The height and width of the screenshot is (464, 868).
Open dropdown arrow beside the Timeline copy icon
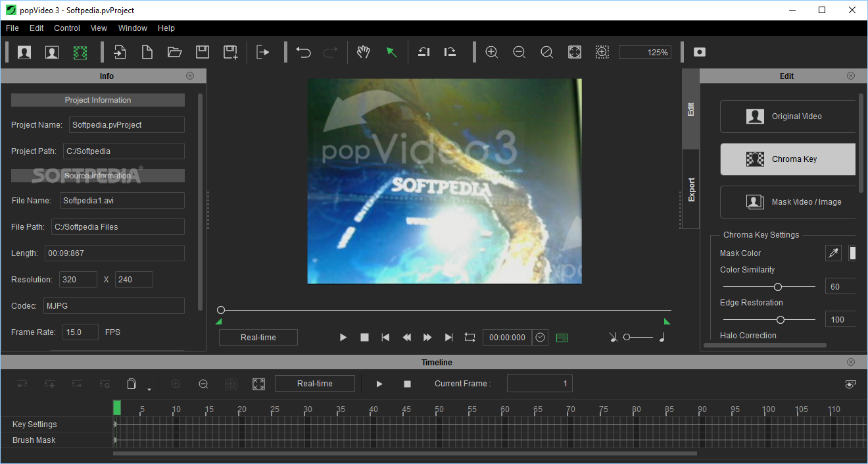[149, 389]
